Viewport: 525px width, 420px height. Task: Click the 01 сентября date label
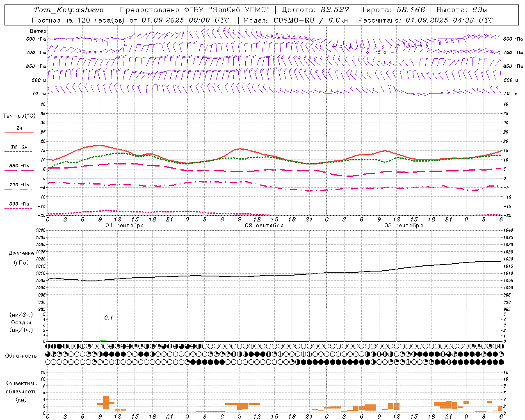tap(125, 226)
